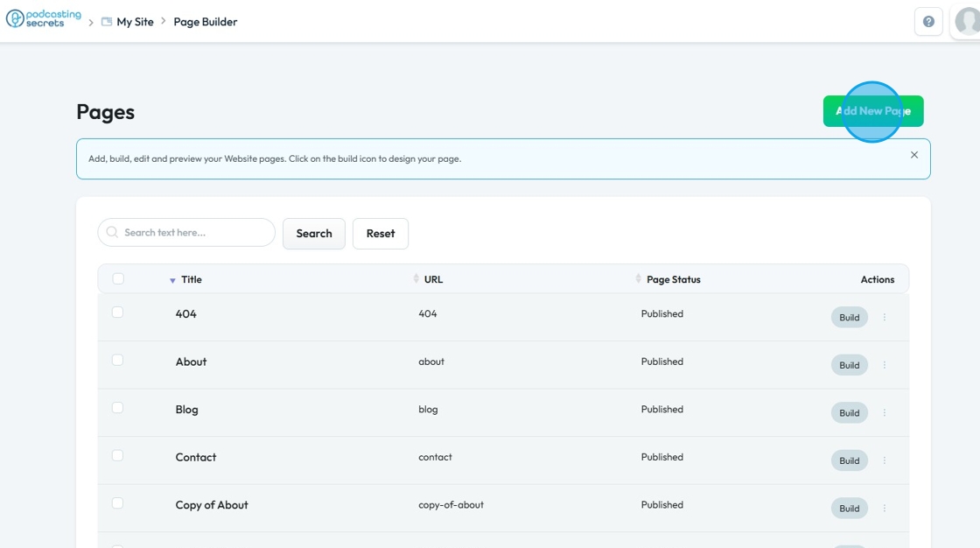Open three-dot menu for Copy of About

coord(885,509)
